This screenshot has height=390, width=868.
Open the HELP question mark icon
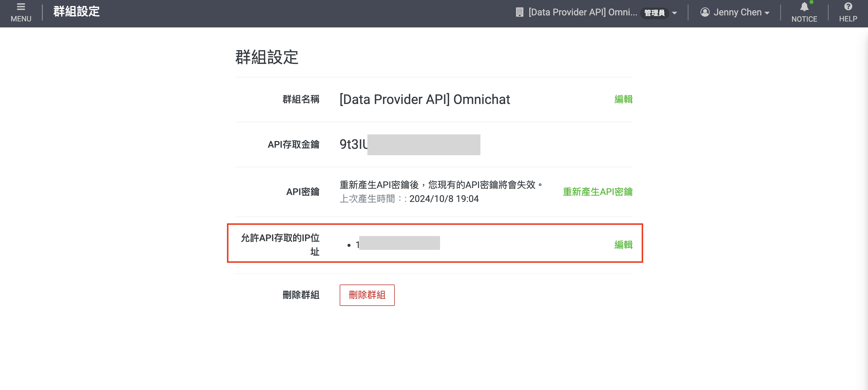pos(848,7)
